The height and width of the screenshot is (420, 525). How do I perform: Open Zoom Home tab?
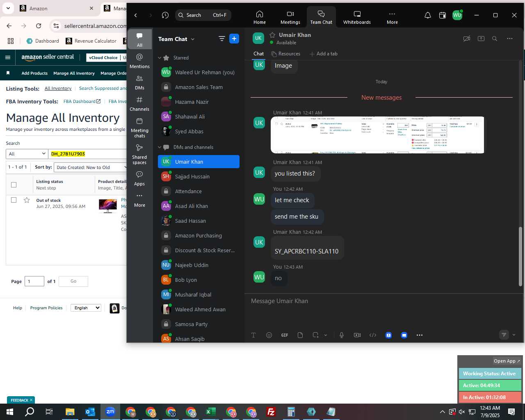259,17
